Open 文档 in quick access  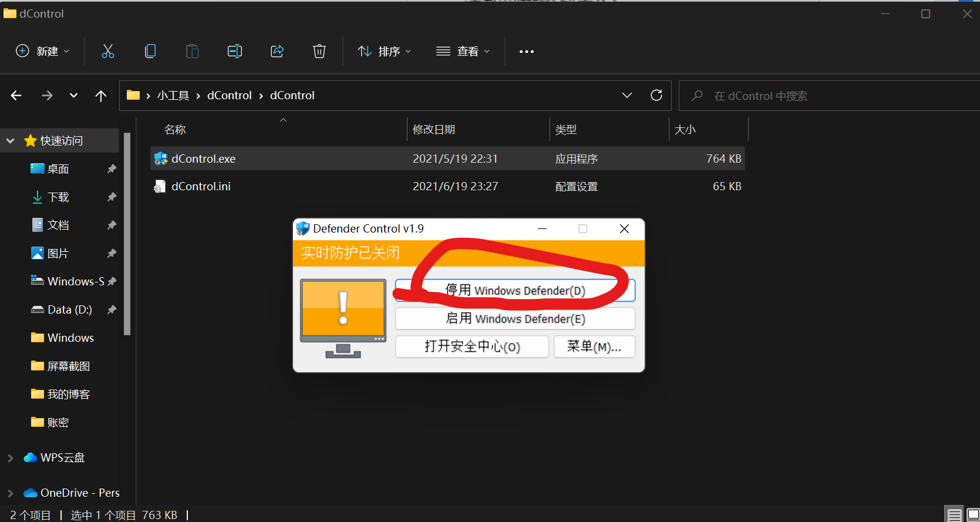(x=58, y=225)
